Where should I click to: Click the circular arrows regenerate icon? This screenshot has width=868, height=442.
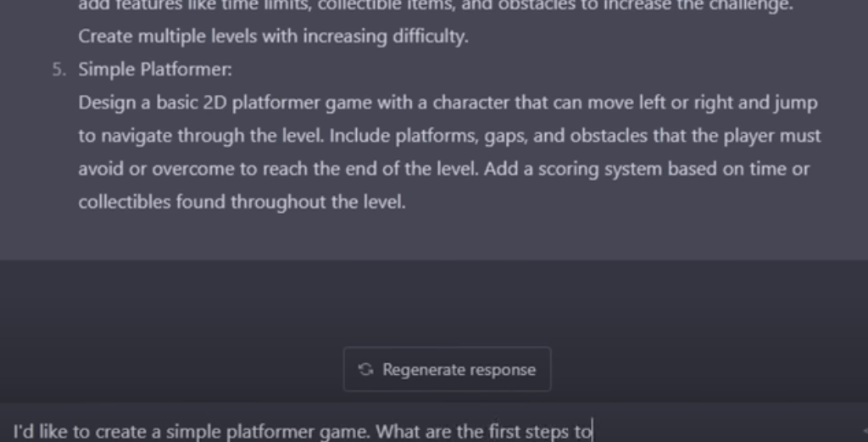click(365, 369)
